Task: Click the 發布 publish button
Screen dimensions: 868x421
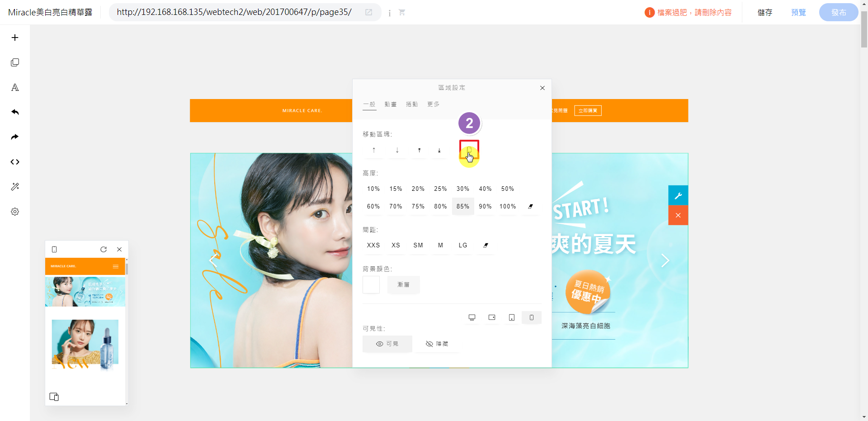Action: (x=838, y=12)
